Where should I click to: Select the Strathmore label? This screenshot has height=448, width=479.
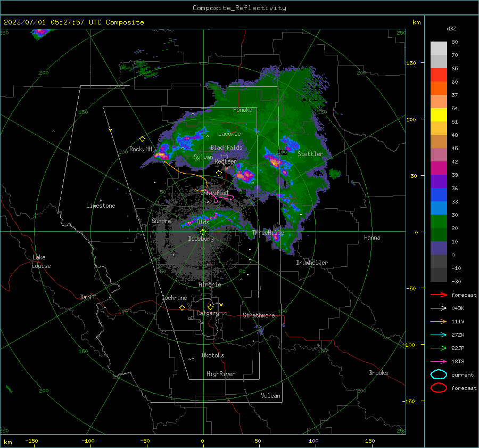coord(259,315)
